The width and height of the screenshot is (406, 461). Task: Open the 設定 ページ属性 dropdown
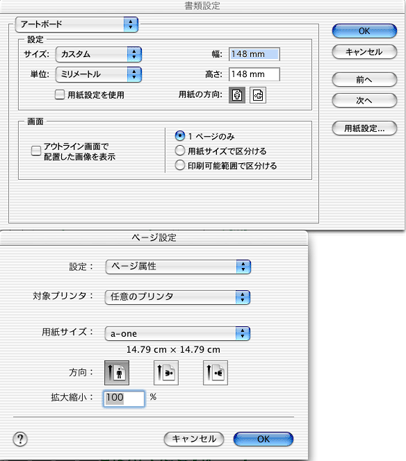coord(178,267)
